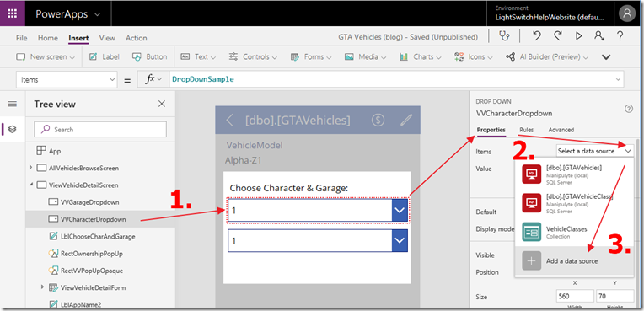Screen dimensions: 644x311
Task: Click the Tree view search box
Action: [x=100, y=130]
